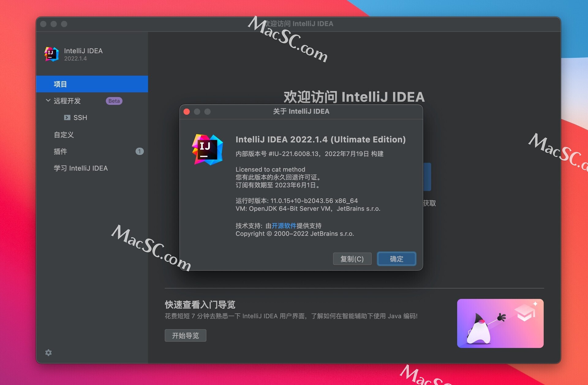Image resolution: width=588 pixels, height=385 pixels.
Task: Click the VM: OpenJDK 64-Bit Server VM line
Action: point(308,209)
